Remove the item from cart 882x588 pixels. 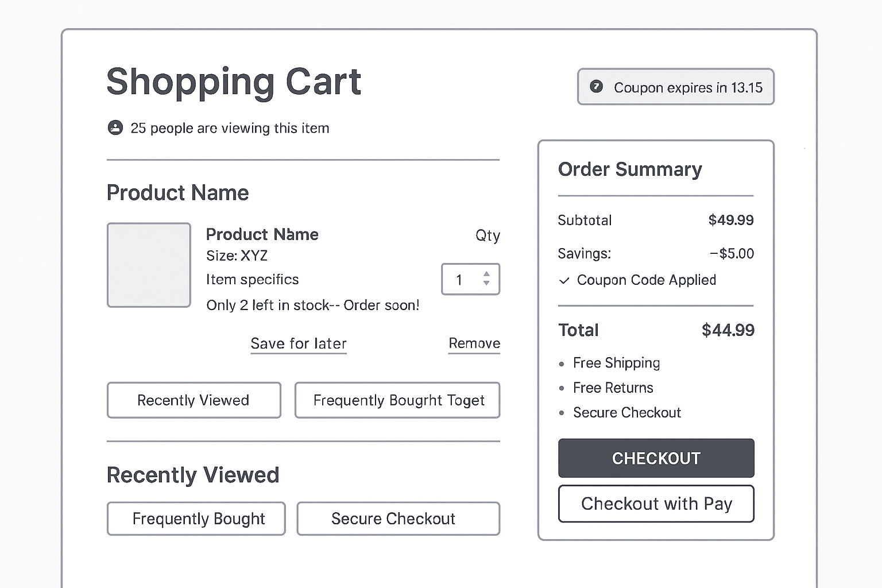(474, 343)
